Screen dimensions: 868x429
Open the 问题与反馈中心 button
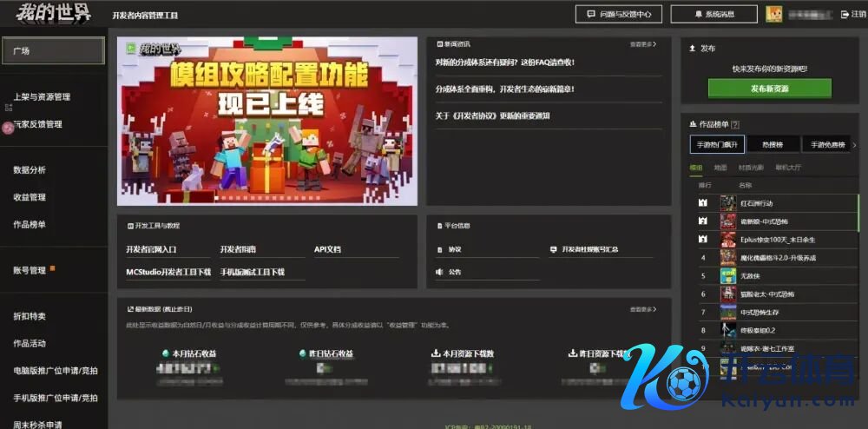point(618,14)
